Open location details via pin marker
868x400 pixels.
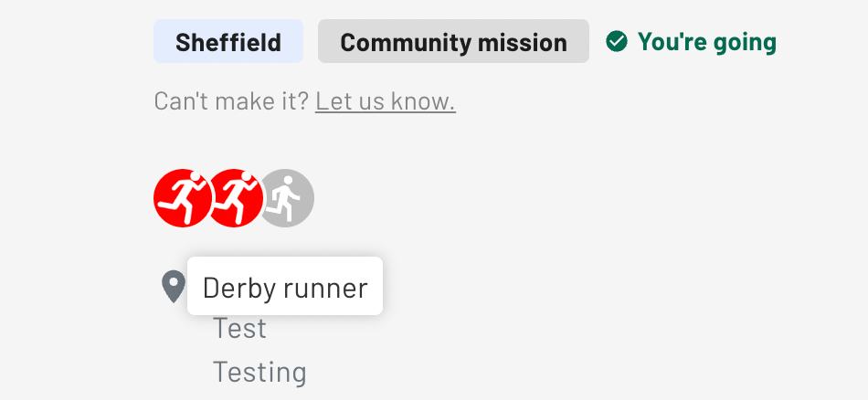pos(174,287)
